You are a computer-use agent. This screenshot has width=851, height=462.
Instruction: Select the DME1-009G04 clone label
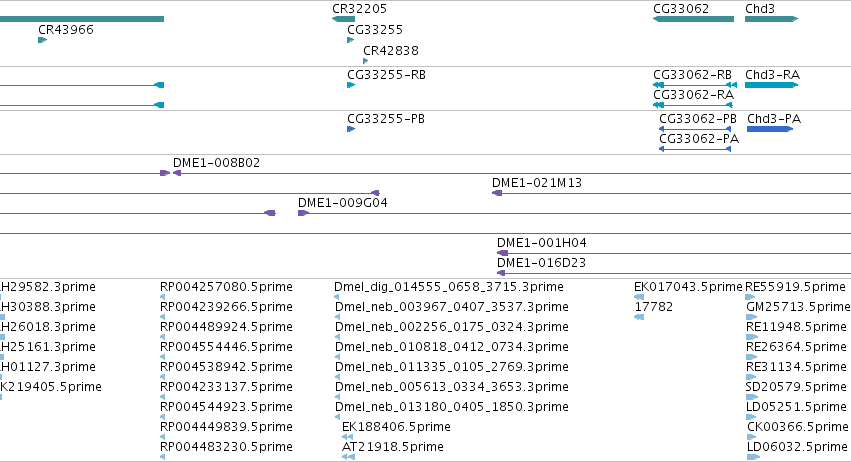(x=342, y=203)
